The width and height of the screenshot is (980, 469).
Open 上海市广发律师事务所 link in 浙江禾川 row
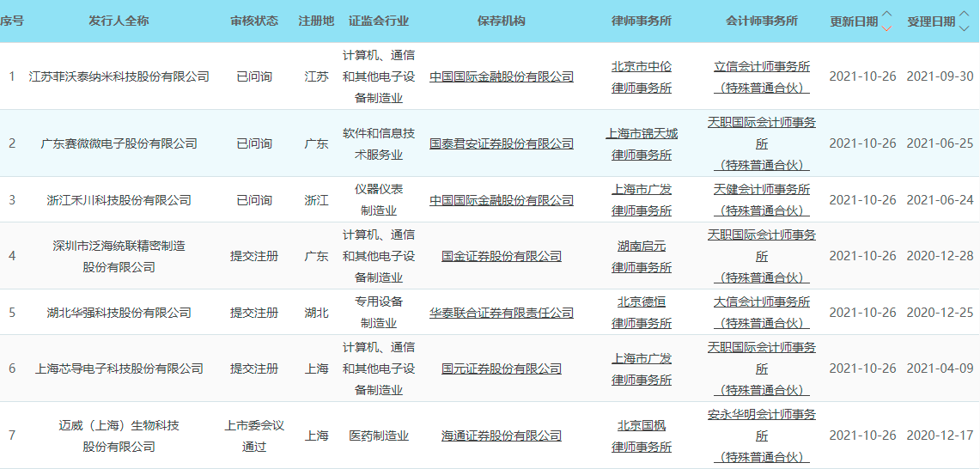[642, 200]
